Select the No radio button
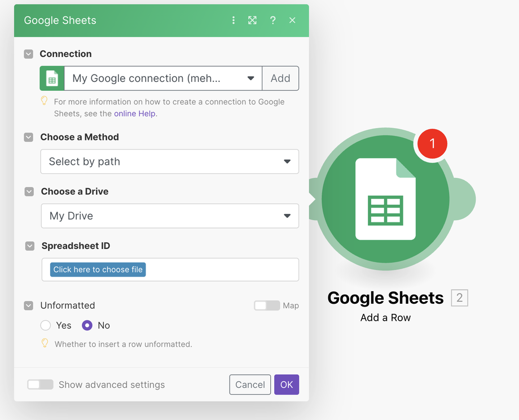Screen dimensions: 519x420 pos(87,325)
